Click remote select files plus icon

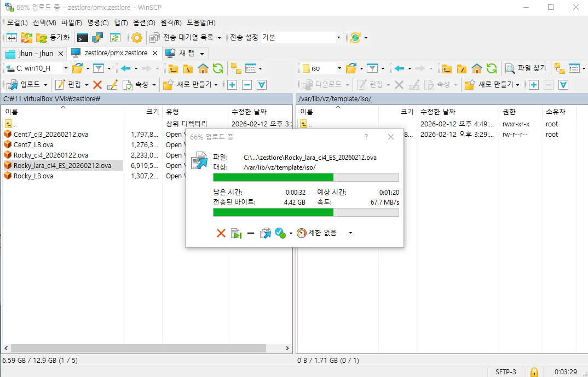pos(534,85)
